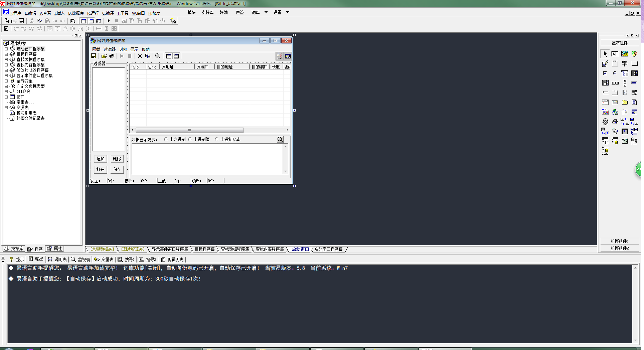Open the 剪辑历史 tab in the bottom panel
The width and height of the screenshot is (644, 350).
pyautogui.click(x=172, y=259)
